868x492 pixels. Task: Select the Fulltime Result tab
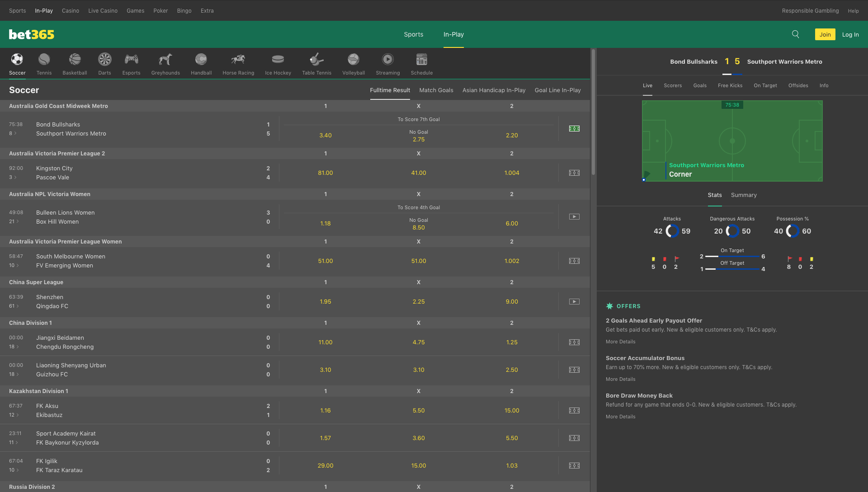tap(390, 90)
